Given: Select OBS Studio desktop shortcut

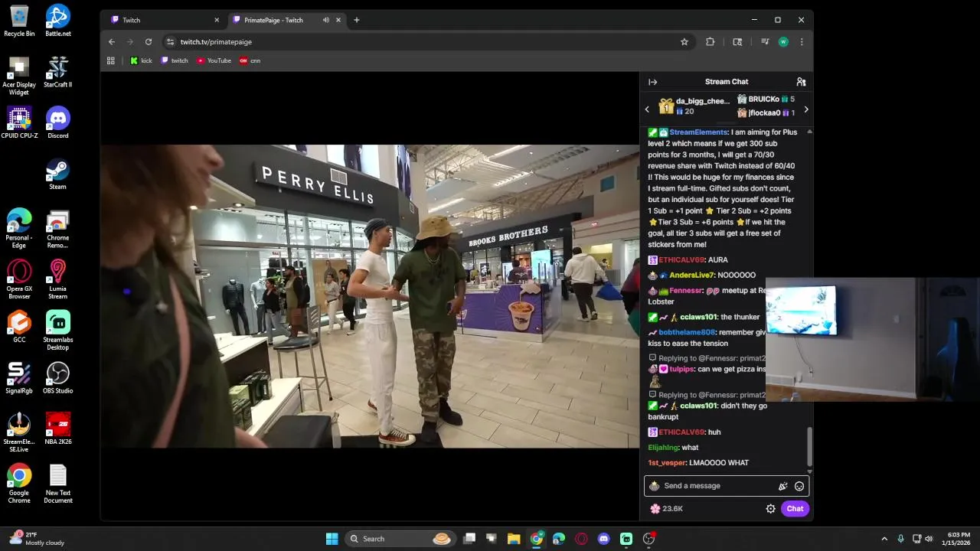Looking at the screenshot, I should pyautogui.click(x=58, y=378).
